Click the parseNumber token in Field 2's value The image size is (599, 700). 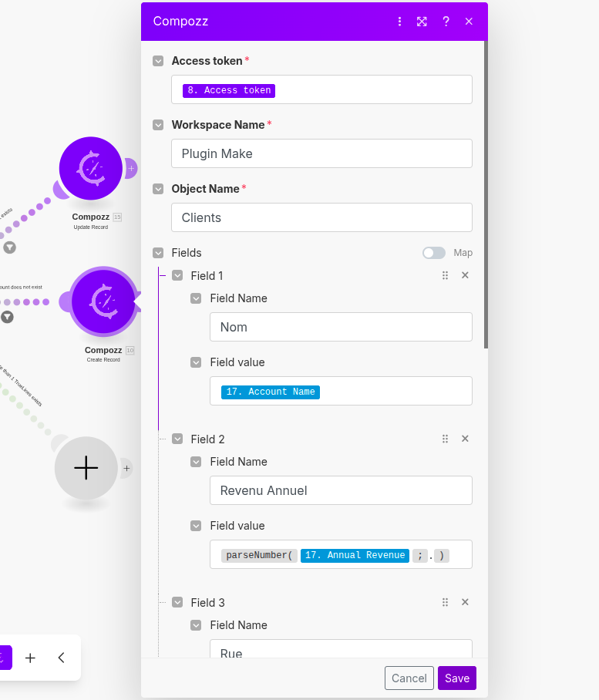point(259,554)
